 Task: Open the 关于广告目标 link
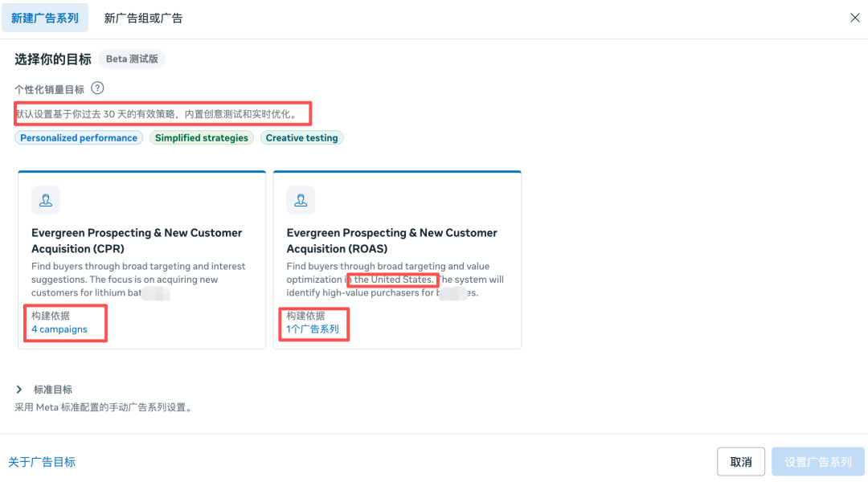42,462
